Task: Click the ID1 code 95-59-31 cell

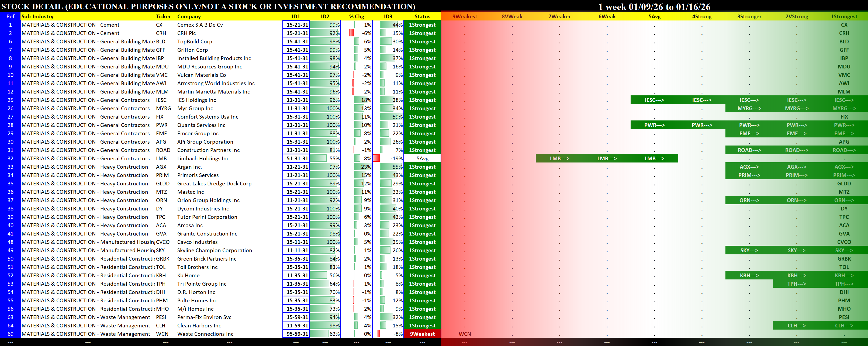Action: coord(296,334)
